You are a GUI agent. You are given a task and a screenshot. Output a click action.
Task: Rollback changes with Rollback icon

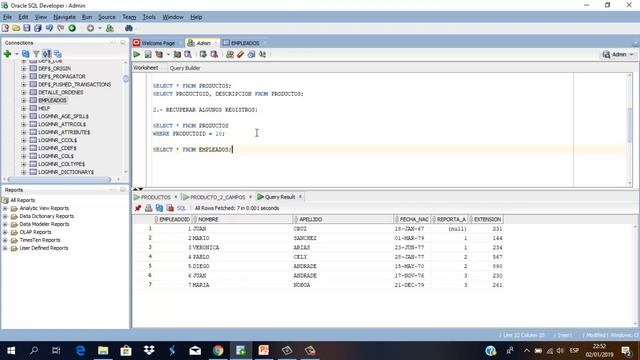click(214, 54)
